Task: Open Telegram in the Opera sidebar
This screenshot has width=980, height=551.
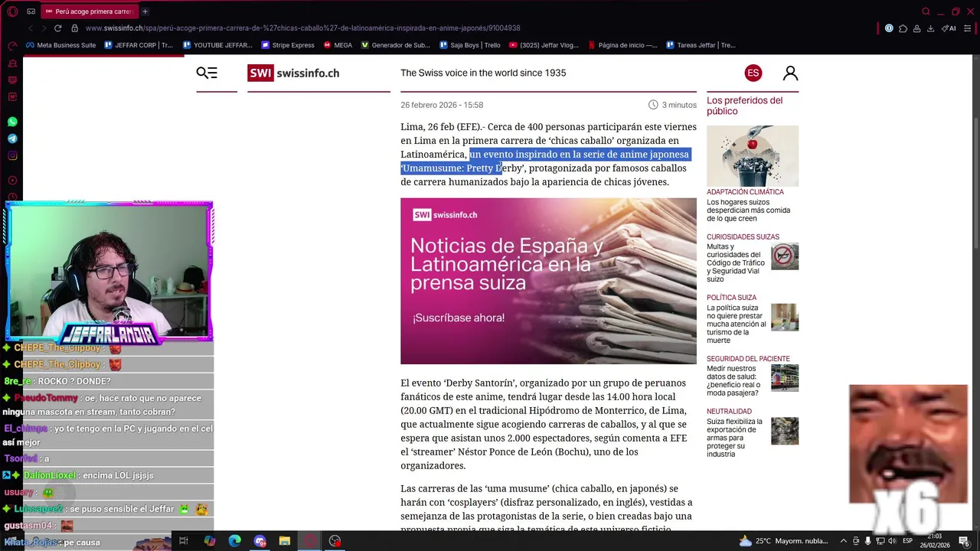Action: (x=12, y=139)
